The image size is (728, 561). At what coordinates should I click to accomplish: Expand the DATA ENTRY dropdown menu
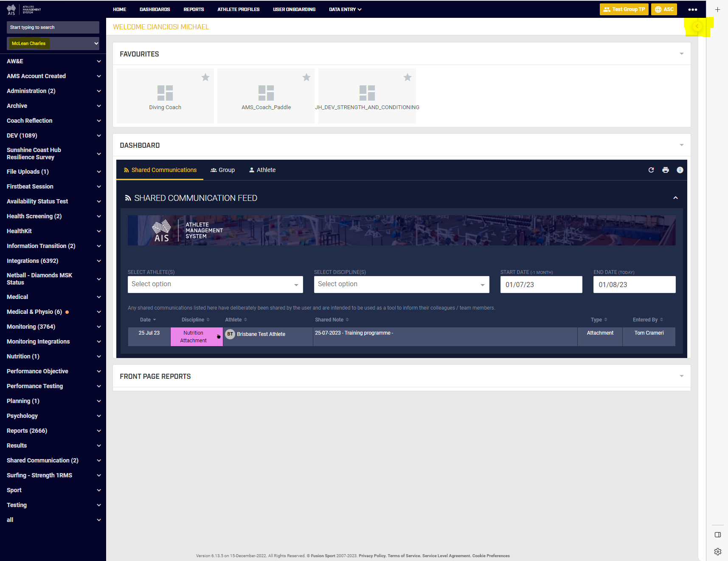(x=345, y=9)
